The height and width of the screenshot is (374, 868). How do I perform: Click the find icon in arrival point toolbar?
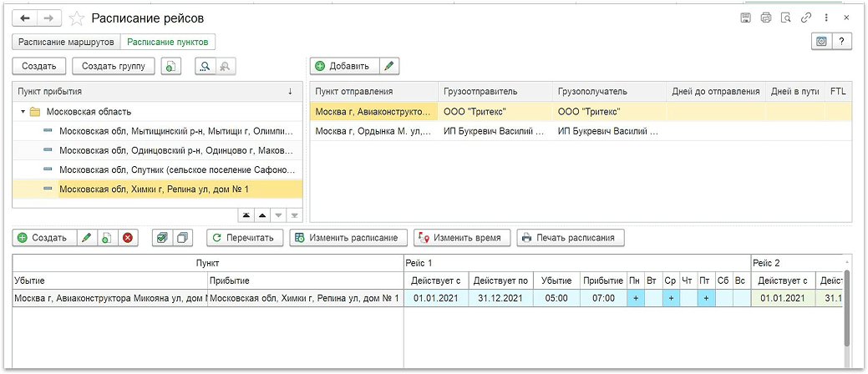click(x=206, y=67)
